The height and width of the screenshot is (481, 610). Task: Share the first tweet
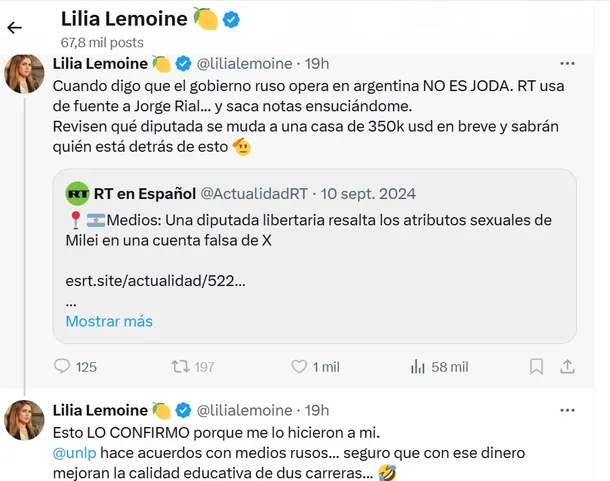(568, 367)
